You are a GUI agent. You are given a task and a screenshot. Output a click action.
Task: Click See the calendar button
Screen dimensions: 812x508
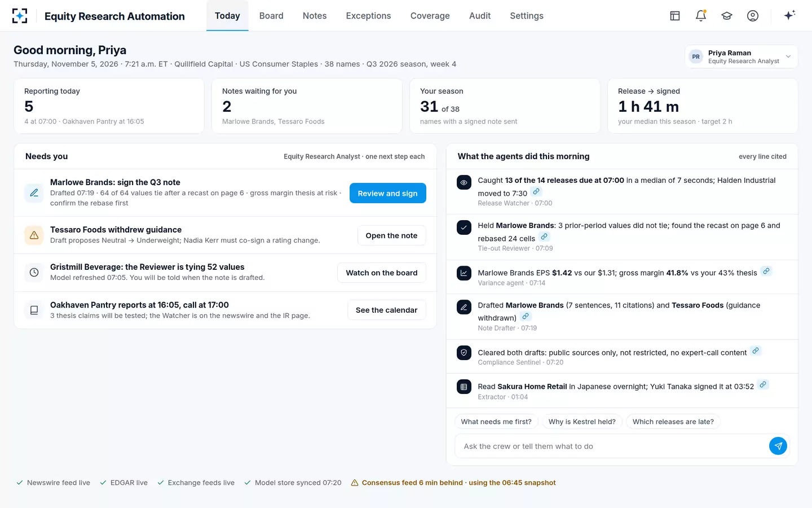387,310
